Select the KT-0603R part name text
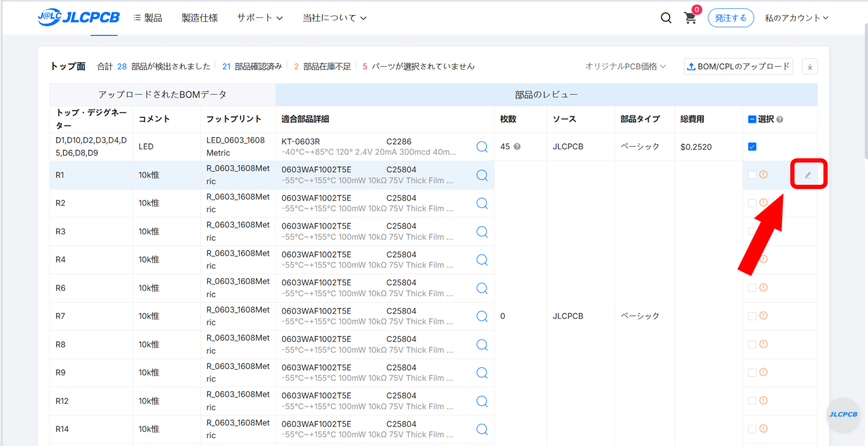The height and width of the screenshot is (446, 868). pyautogui.click(x=301, y=141)
